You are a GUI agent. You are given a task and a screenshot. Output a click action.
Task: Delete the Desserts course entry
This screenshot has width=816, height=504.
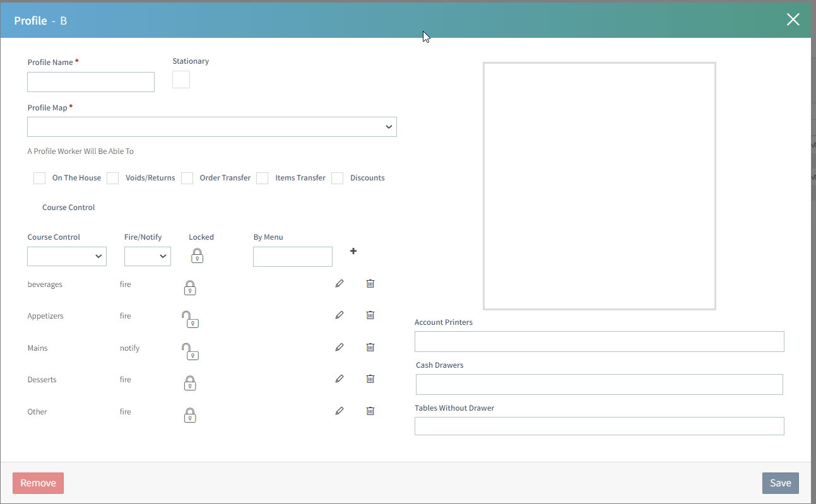370,378
